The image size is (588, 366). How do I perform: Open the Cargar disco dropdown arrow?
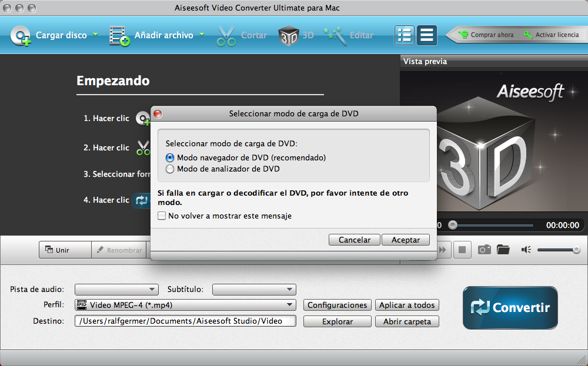point(95,35)
